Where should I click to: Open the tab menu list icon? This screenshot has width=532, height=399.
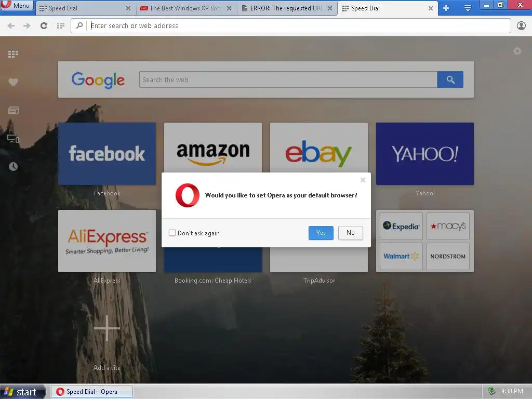click(x=468, y=8)
